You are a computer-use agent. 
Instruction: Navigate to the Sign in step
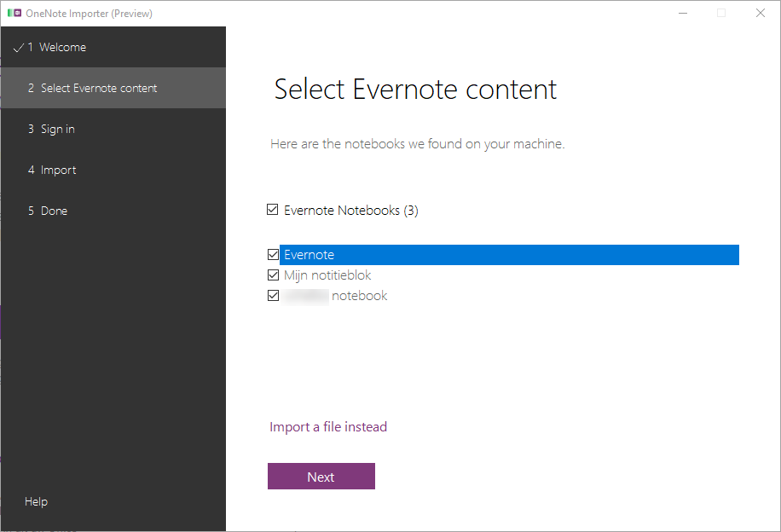tap(56, 129)
